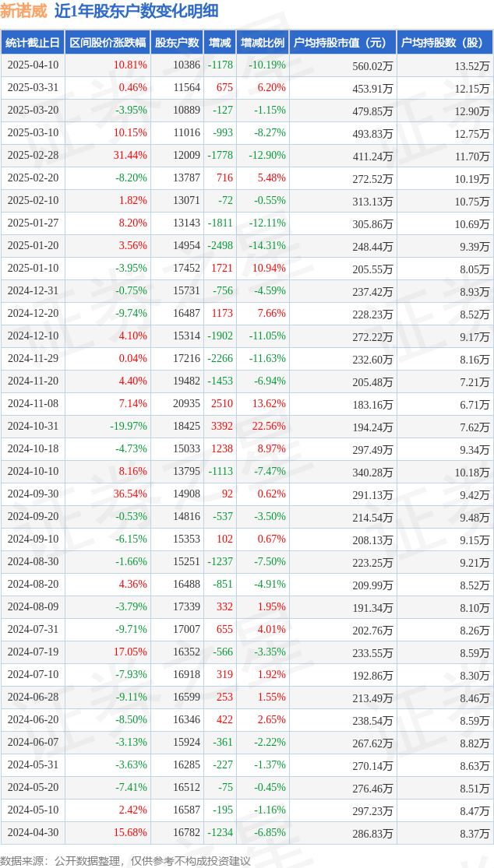Click the 增减比例 column header
The width and height of the screenshot is (494, 868).
[x=263, y=43]
